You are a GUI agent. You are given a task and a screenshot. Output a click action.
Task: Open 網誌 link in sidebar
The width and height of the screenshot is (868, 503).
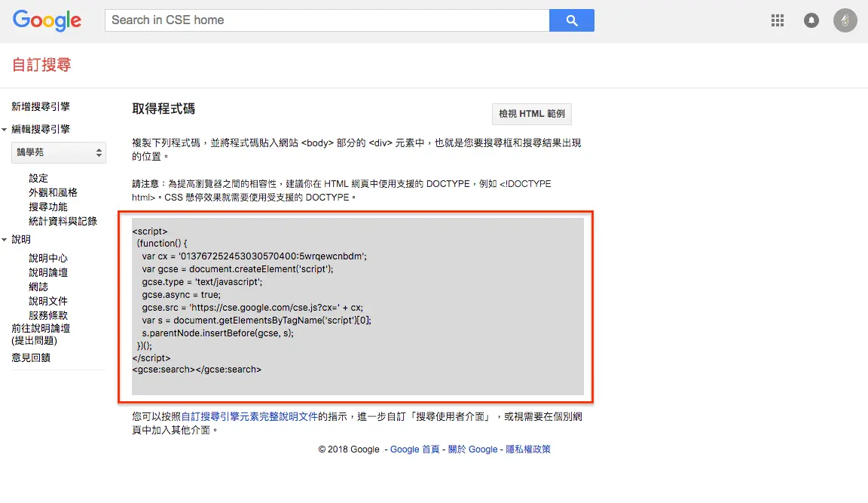[x=38, y=287]
